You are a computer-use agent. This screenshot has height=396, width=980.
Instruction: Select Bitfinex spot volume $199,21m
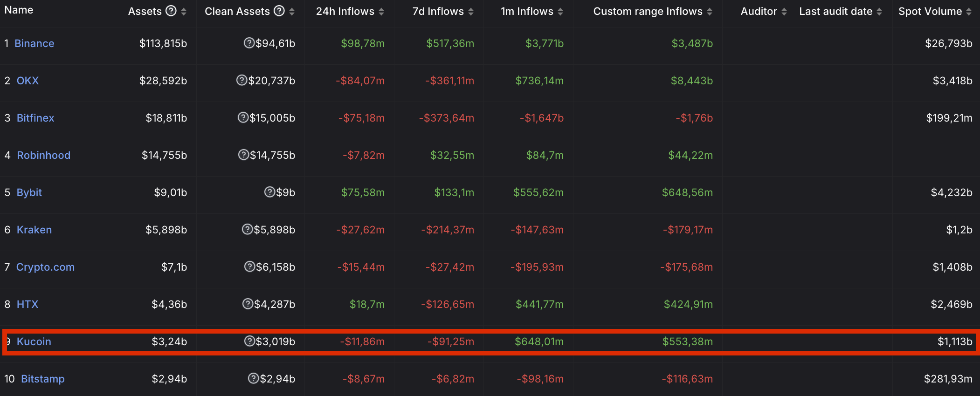click(x=949, y=118)
